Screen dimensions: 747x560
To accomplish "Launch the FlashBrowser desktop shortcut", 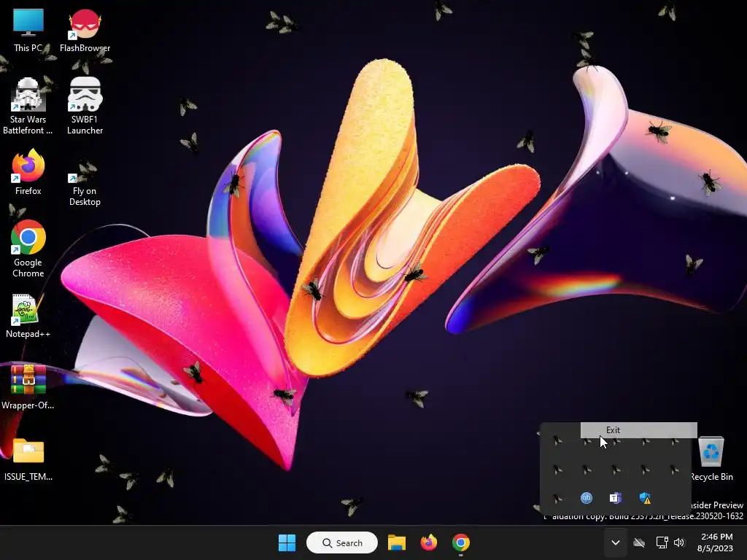I will 85,31.
